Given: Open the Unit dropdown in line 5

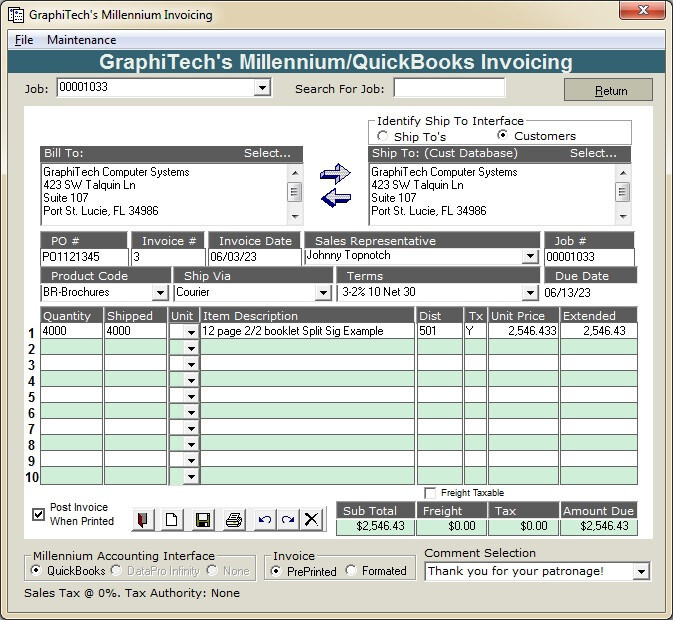Looking at the screenshot, I should click(x=191, y=396).
